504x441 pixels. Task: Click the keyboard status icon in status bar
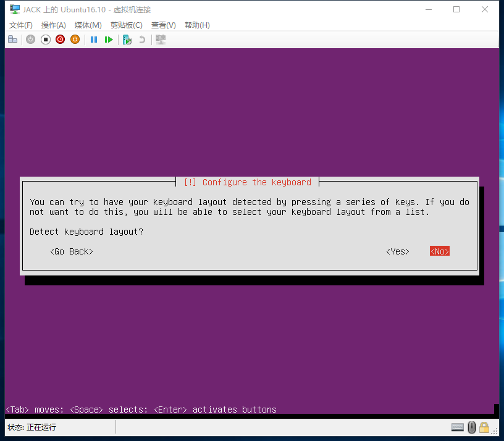coord(458,427)
